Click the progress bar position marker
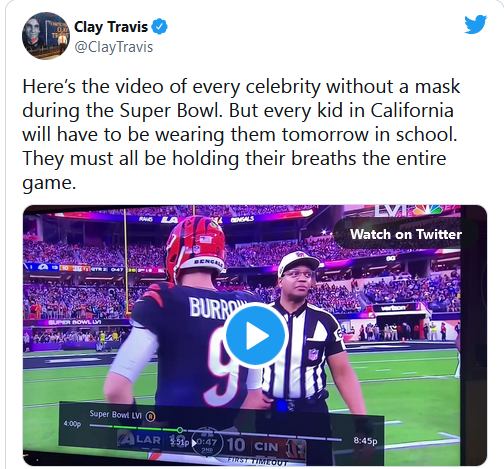504x469 pixels. click(180, 430)
